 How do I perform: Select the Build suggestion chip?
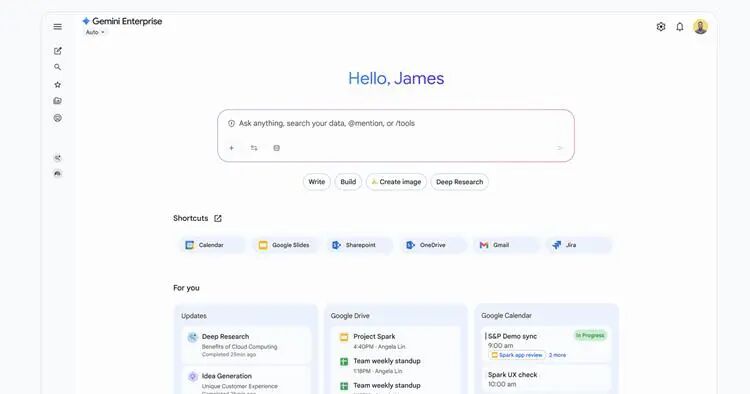[x=348, y=182]
